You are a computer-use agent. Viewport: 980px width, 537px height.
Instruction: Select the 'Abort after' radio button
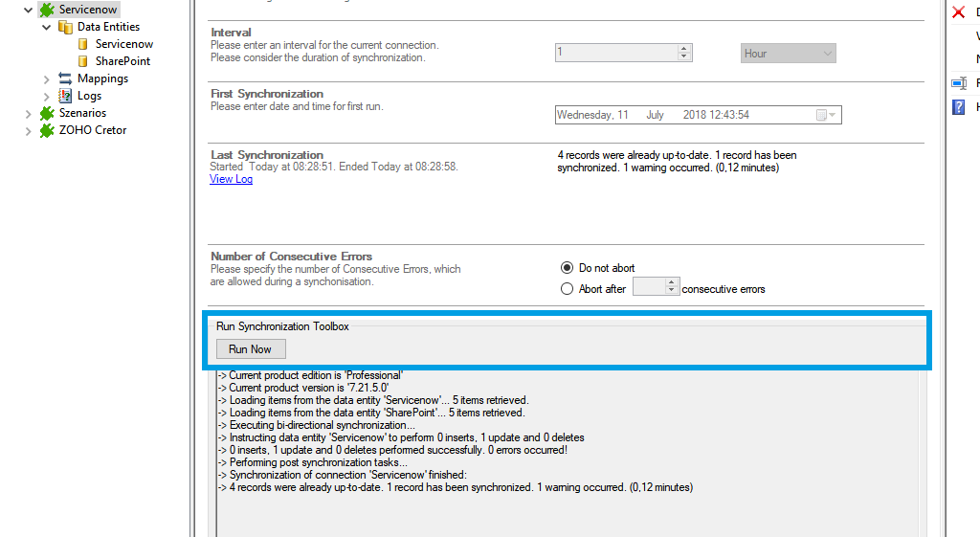[x=567, y=289]
